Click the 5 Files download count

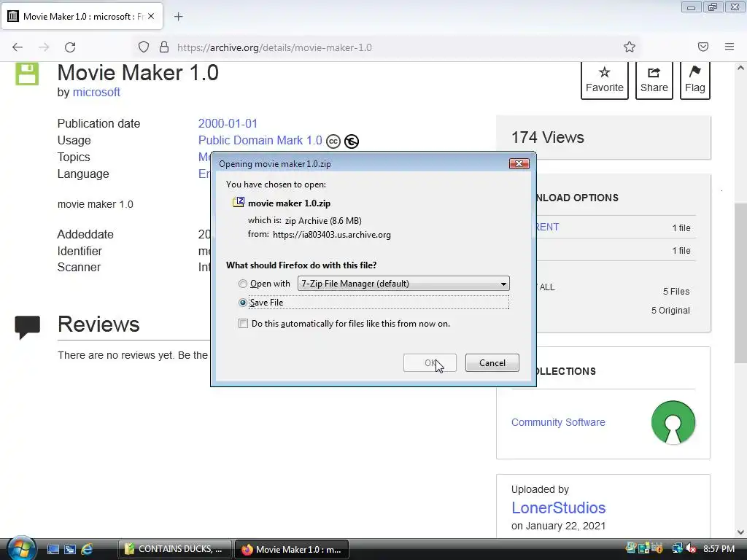point(676,292)
